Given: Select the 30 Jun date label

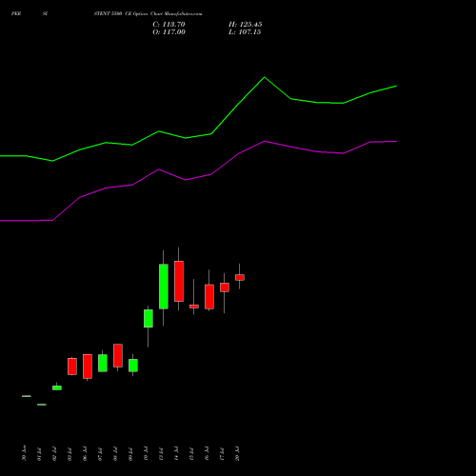Looking at the screenshot, I should coord(24,453).
